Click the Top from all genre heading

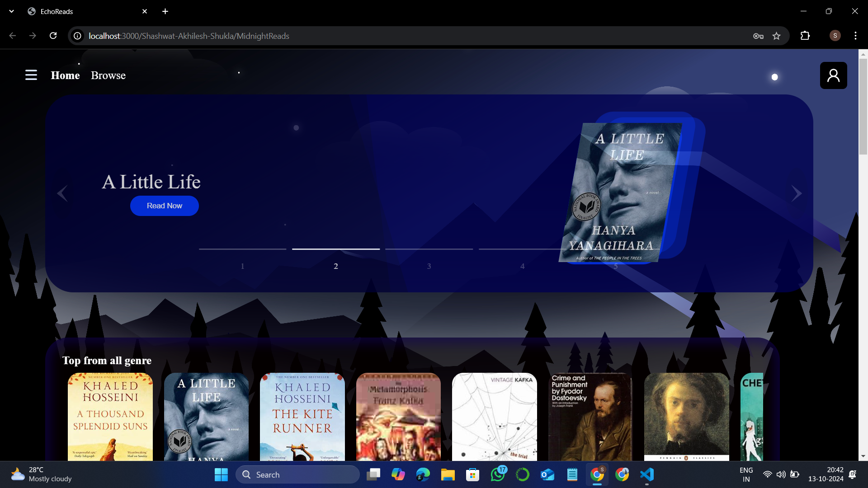click(x=107, y=361)
